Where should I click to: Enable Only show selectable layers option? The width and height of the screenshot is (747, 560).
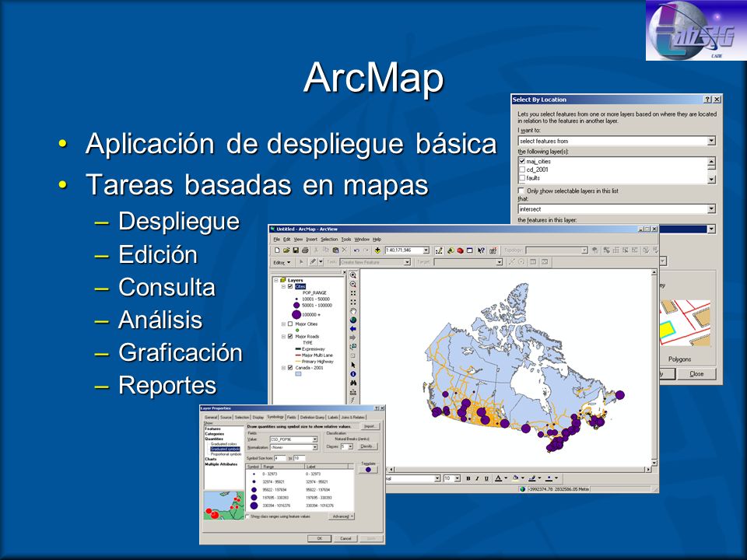(521, 191)
